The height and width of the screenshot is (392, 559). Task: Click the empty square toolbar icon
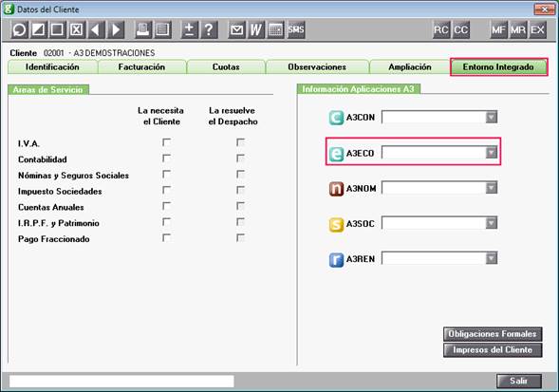tap(57, 29)
